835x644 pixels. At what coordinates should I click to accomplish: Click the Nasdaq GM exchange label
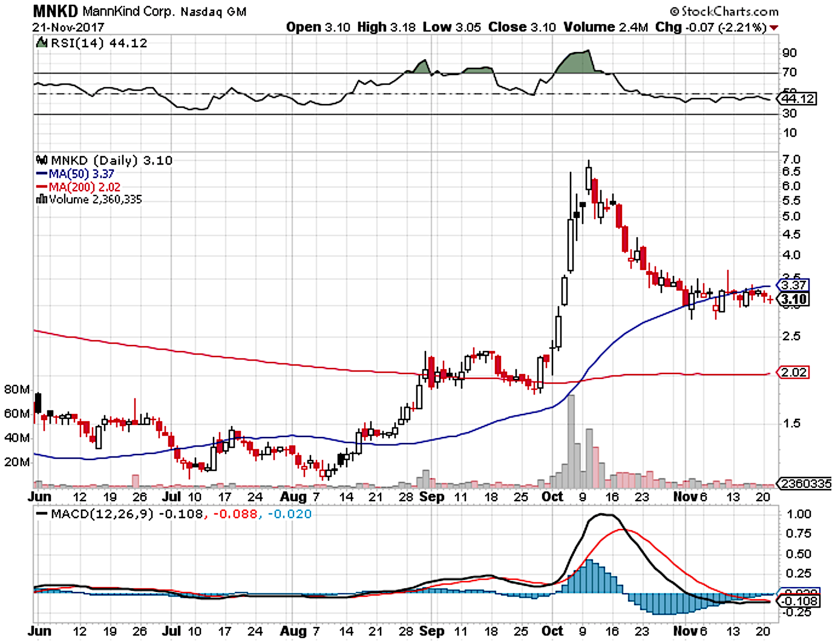pyautogui.click(x=213, y=11)
